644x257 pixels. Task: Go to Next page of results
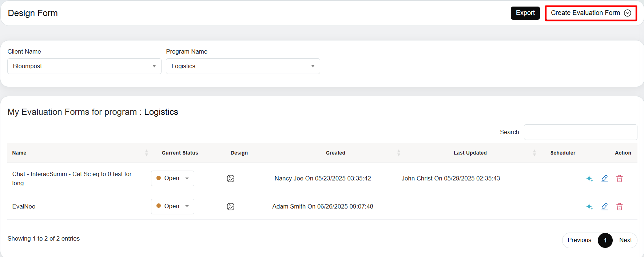[625, 240]
